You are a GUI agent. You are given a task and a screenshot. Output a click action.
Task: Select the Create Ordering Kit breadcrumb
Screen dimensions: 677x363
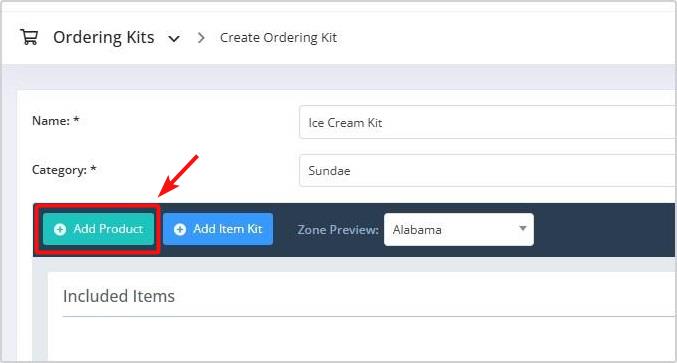[x=278, y=38]
